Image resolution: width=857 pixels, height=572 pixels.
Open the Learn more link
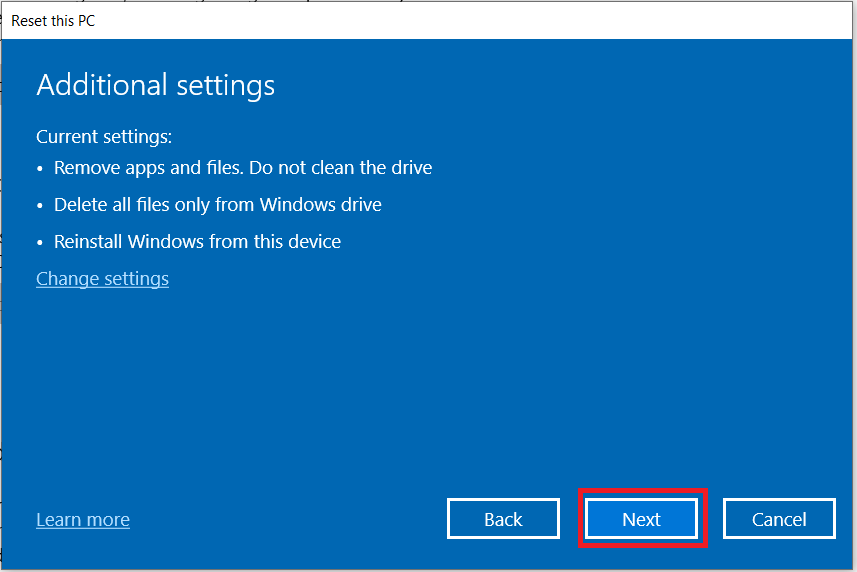pyautogui.click(x=83, y=519)
